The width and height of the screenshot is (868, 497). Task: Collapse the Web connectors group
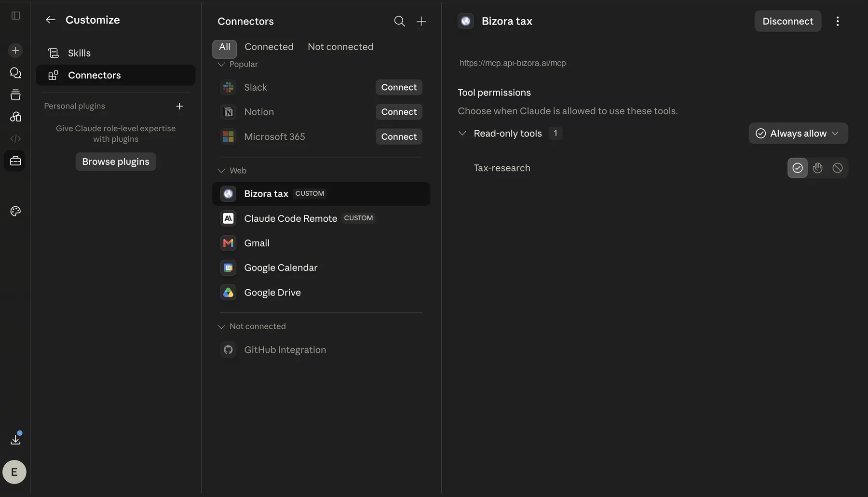[x=221, y=171]
